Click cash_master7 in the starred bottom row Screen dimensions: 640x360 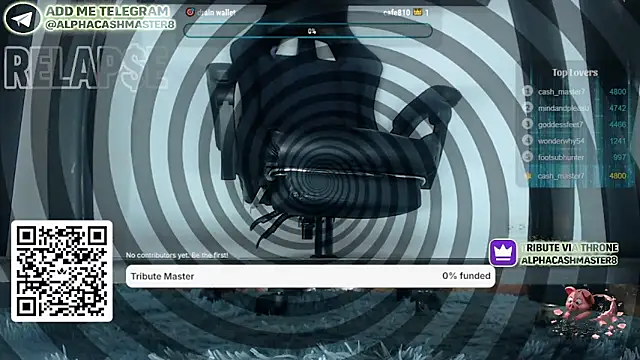click(x=561, y=176)
